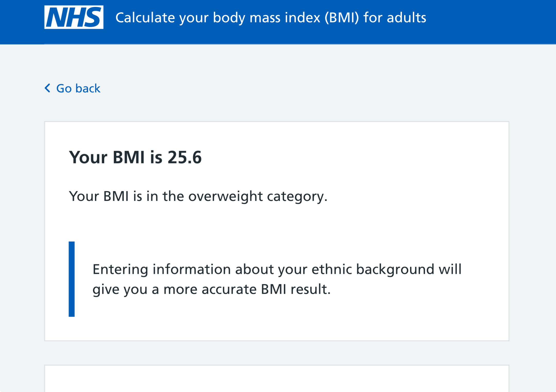This screenshot has width=556, height=392.
Task: Click the ethnic background inset message
Action: tap(277, 279)
